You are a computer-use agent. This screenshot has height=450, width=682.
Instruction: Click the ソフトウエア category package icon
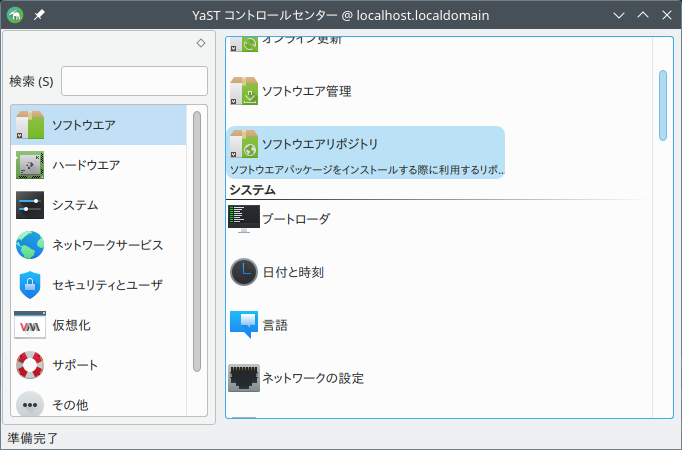point(30,125)
